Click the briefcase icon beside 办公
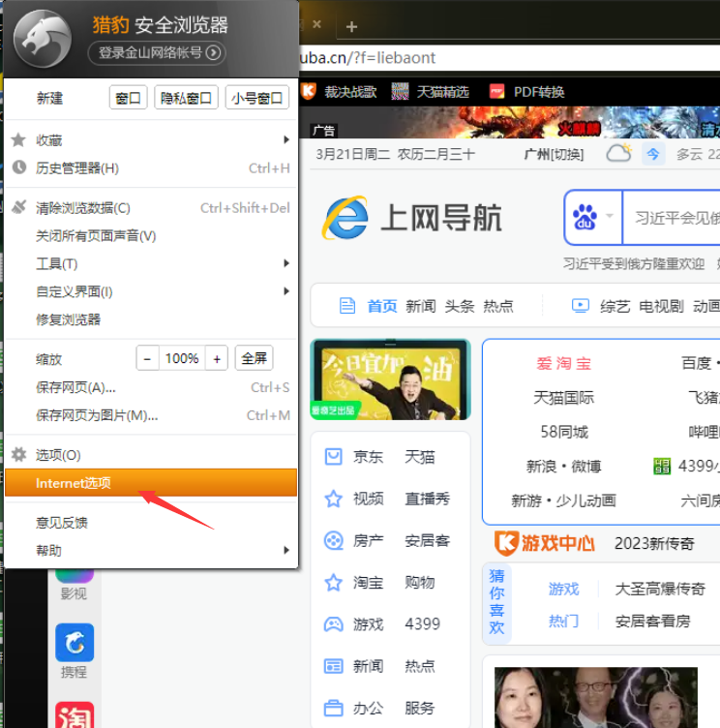The image size is (720, 728). tap(333, 708)
